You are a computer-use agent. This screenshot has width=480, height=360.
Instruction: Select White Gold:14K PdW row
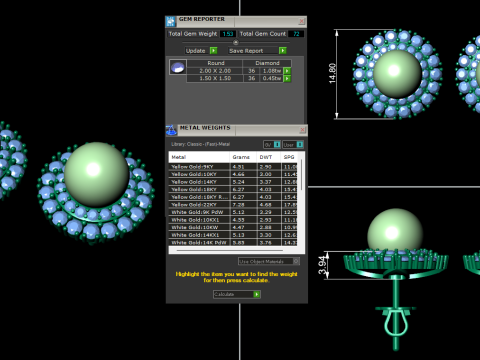pyautogui.click(x=233, y=242)
